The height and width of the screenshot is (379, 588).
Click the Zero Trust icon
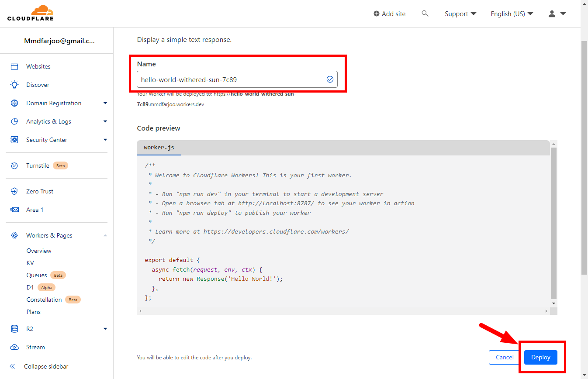(x=14, y=191)
